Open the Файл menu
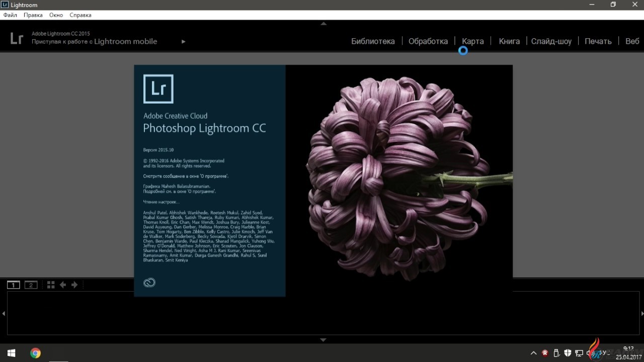 (10, 15)
